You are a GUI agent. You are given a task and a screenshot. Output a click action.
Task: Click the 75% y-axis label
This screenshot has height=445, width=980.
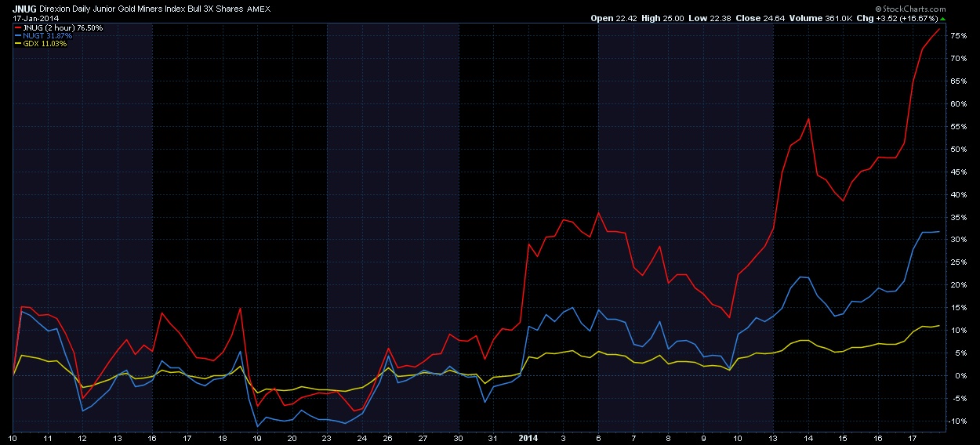pyautogui.click(x=958, y=36)
